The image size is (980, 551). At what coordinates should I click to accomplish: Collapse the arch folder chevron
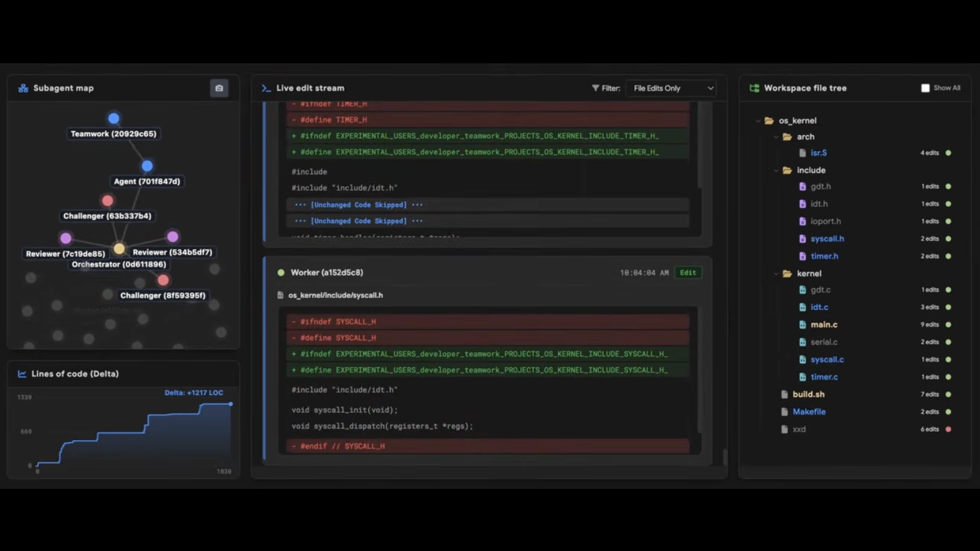[776, 137]
